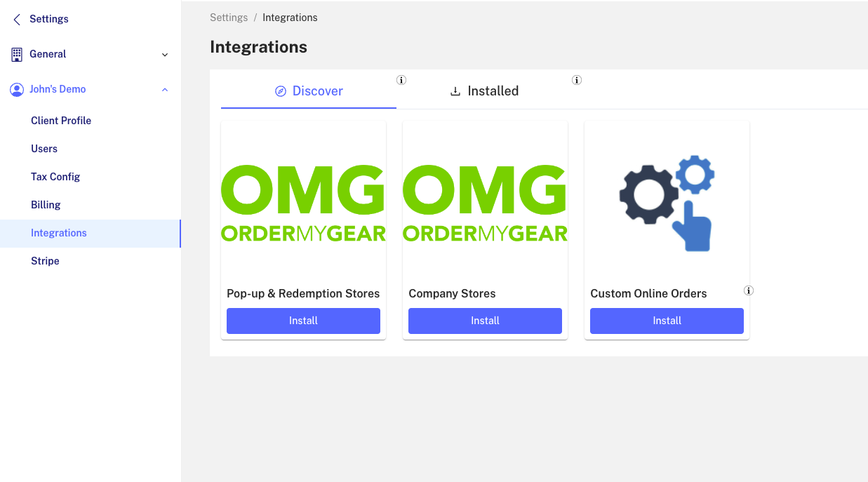The image size is (868, 482).
Task: Click the John's Demo user avatar icon
Action: pos(16,89)
